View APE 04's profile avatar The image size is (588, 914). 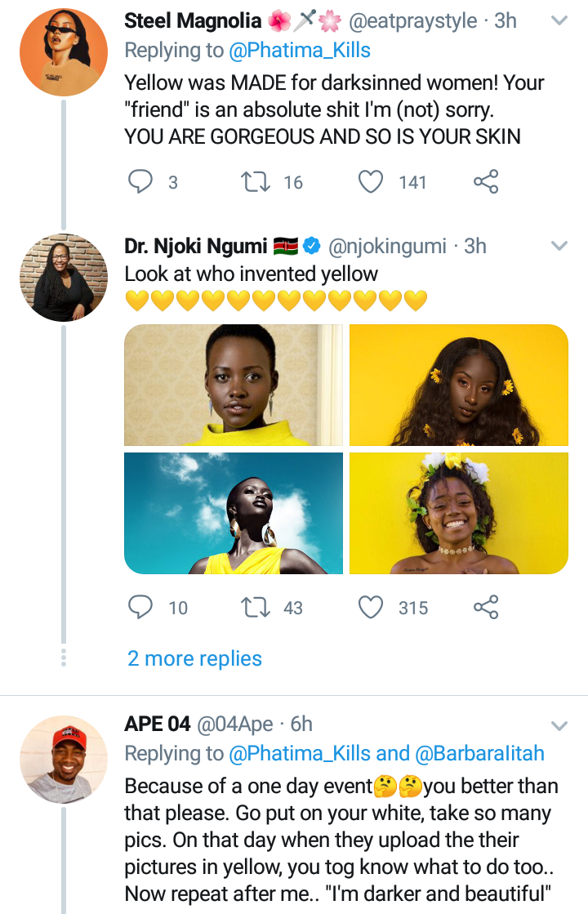(64, 760)
